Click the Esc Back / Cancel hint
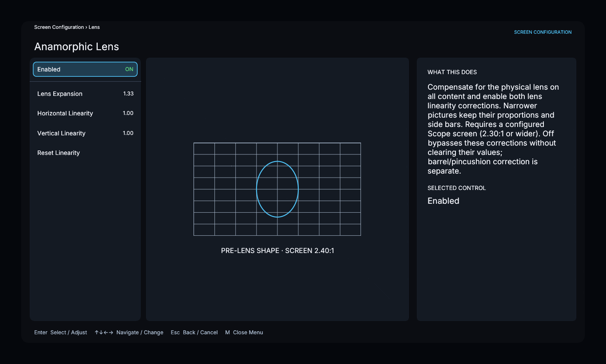 click(x=194, y=332)
